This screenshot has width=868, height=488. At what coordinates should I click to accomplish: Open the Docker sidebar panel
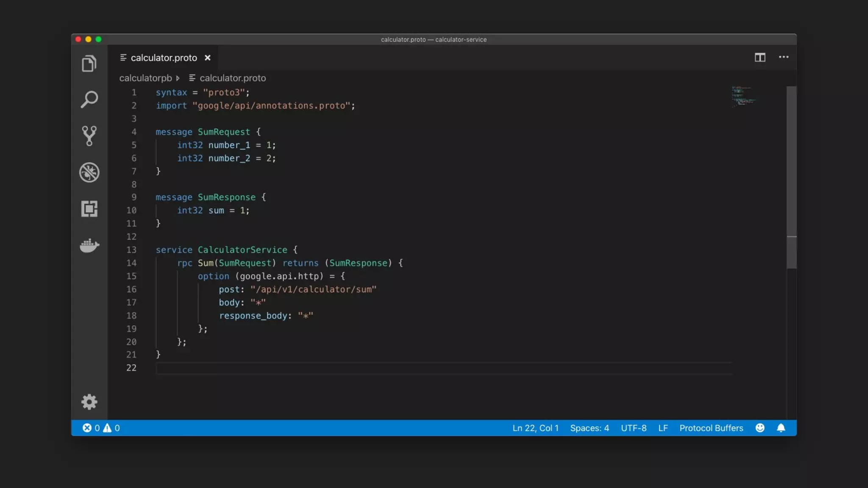pyautogui.click(x=89, y=245)
